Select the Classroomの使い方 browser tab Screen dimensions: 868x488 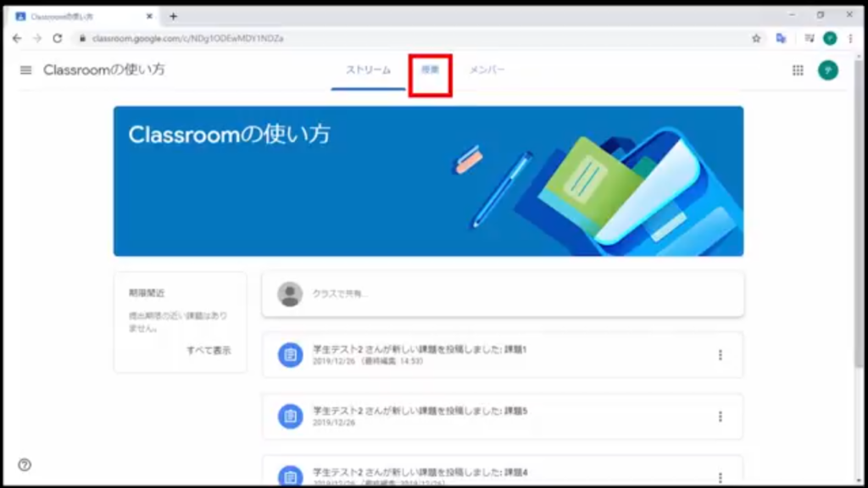[x=84, y=17]
